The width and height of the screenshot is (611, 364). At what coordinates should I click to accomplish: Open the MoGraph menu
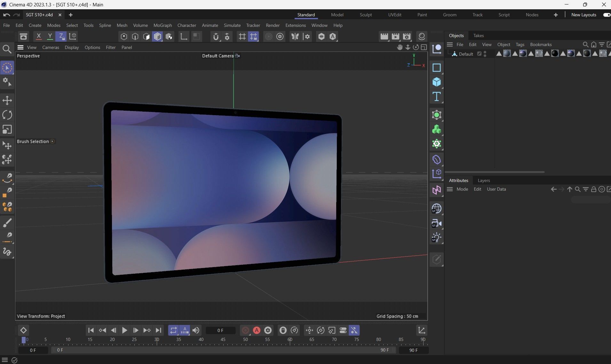pos(163,25)
